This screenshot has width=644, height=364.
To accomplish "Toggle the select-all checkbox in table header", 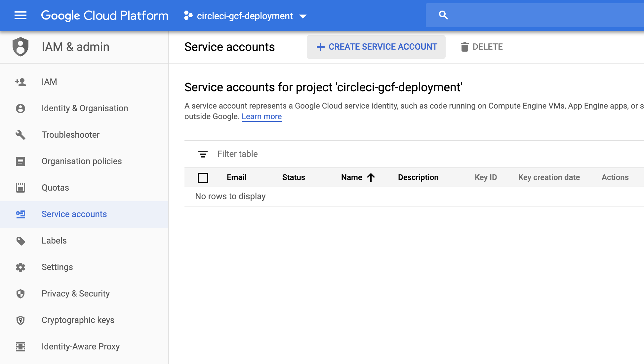I will [x=203, y=178].
